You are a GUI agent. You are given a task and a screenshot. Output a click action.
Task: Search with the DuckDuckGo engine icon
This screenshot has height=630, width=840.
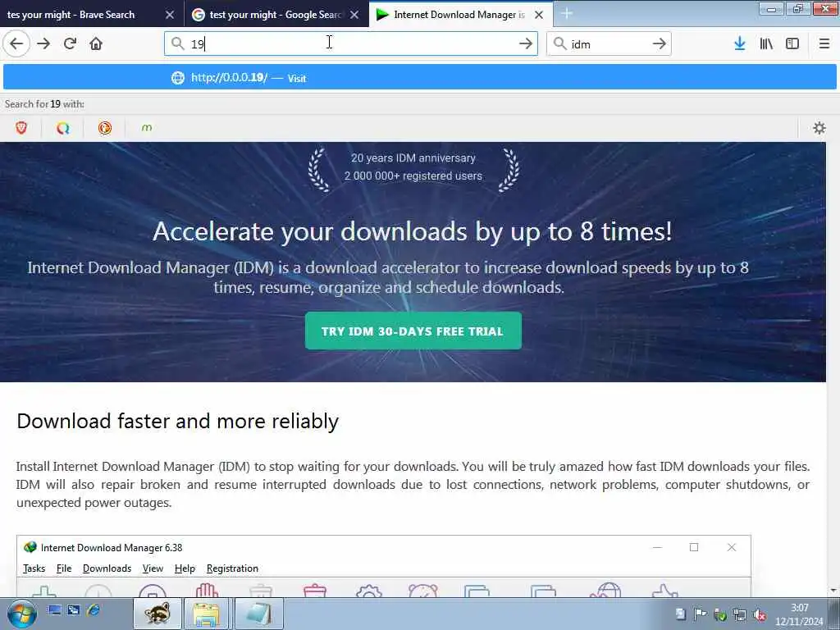click(105, 127)
